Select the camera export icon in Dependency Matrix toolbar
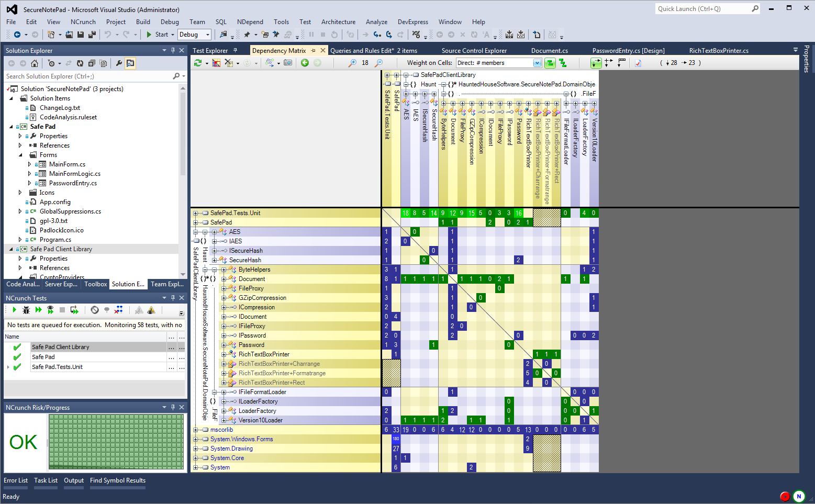 point(288,62)
